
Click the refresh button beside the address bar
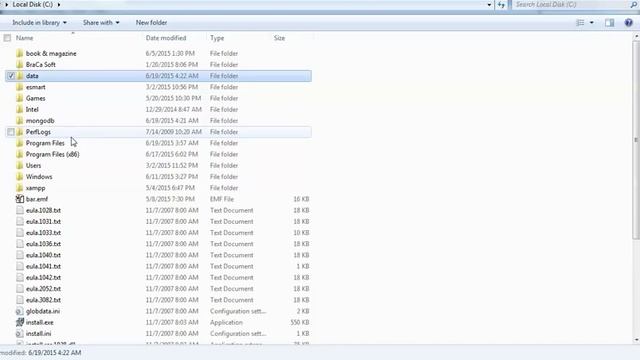pos(501,5)
